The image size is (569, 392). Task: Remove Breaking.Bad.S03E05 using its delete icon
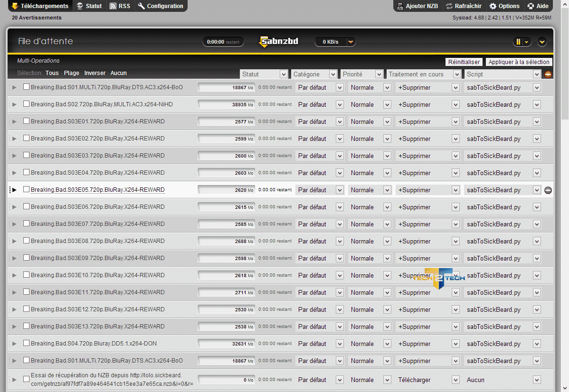[x=548, y=190]
